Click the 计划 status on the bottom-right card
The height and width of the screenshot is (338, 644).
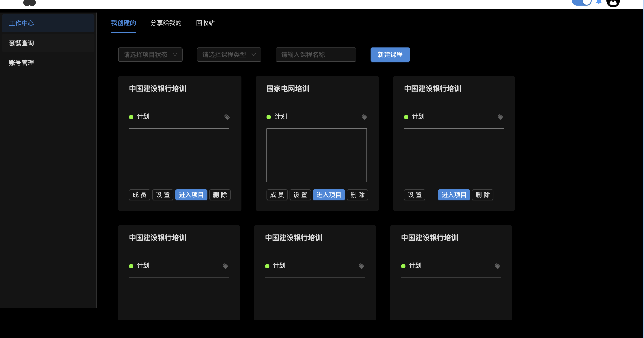pos(415,265)
